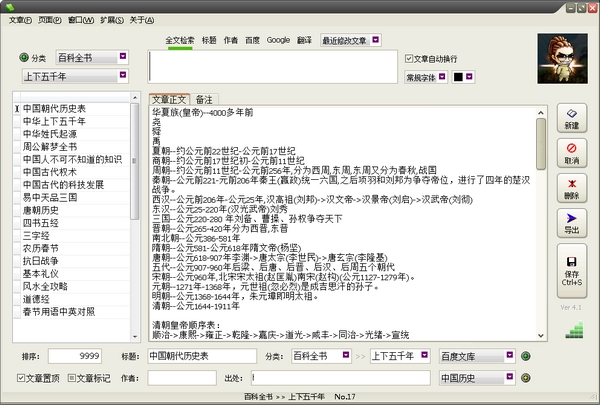This screenshot has height=405, width=600.
Task: Open the black font color swatch
Action: (x=456, y=77)
